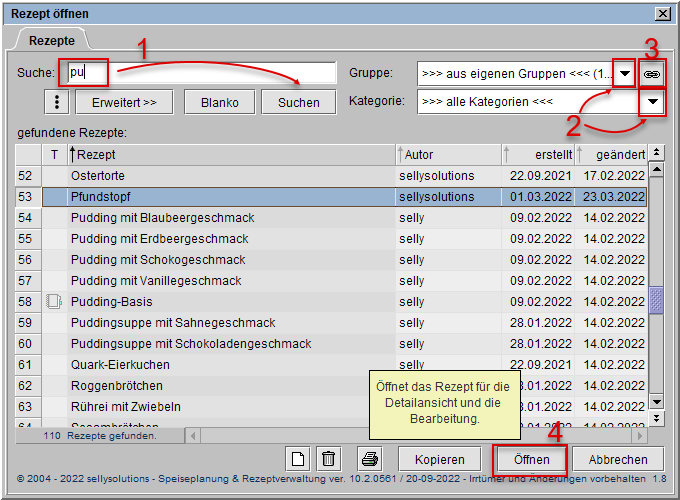Click the new blank recipe page icon

pyautogui.click(x=298, y=459)
